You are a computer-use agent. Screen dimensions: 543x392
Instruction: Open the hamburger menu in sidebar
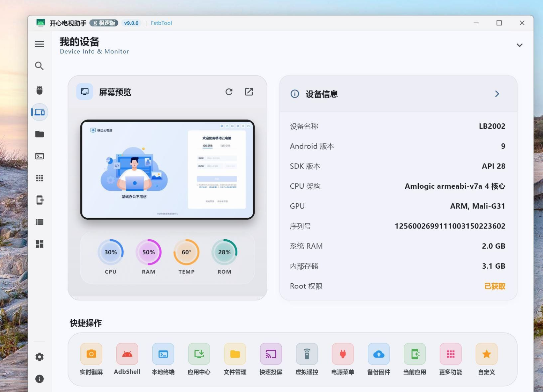[40, 44]
